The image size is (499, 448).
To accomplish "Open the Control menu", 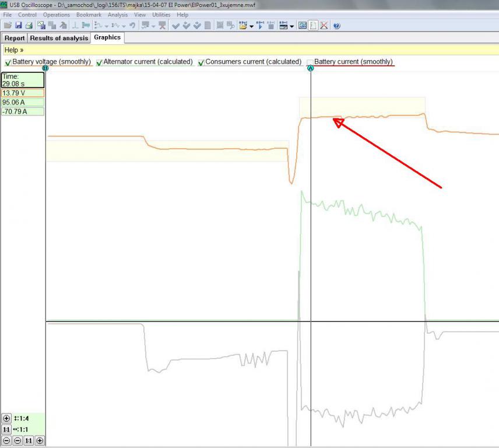I will (27, 15).
